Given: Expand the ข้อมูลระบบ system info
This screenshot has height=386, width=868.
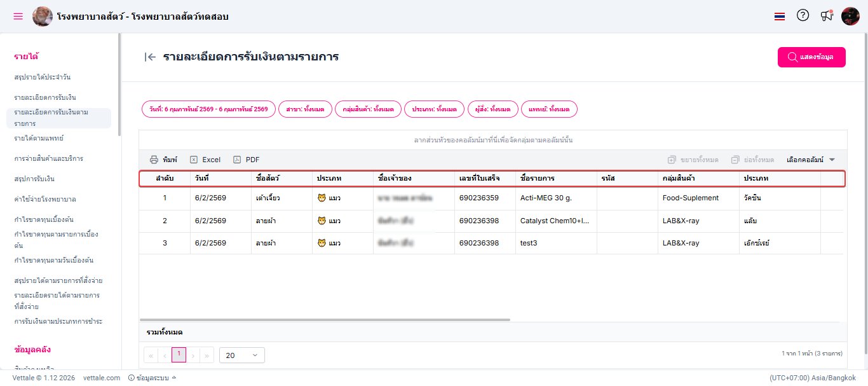Looking at the screenshot, I should pos(152,378).
